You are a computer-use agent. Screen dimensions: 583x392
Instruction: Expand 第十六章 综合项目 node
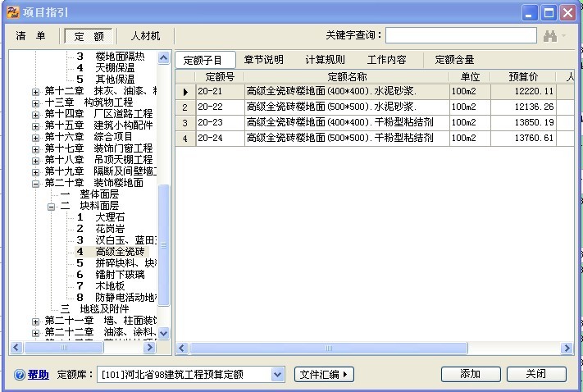(x=35, y=138)
